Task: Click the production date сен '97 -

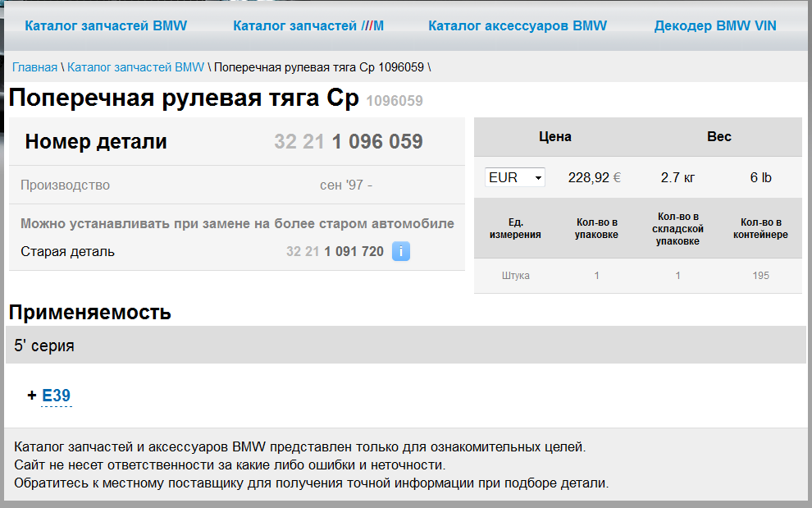Action: [346, 185]
